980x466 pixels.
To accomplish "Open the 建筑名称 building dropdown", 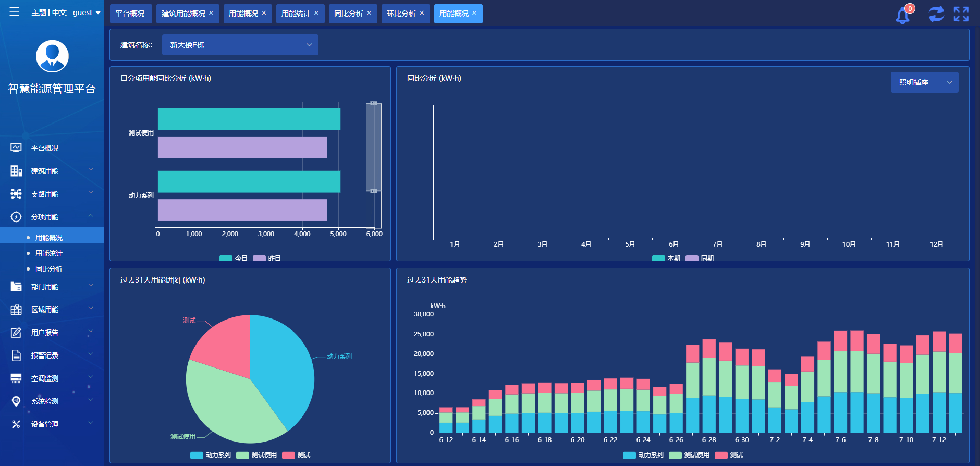I will tap(240, 45).
